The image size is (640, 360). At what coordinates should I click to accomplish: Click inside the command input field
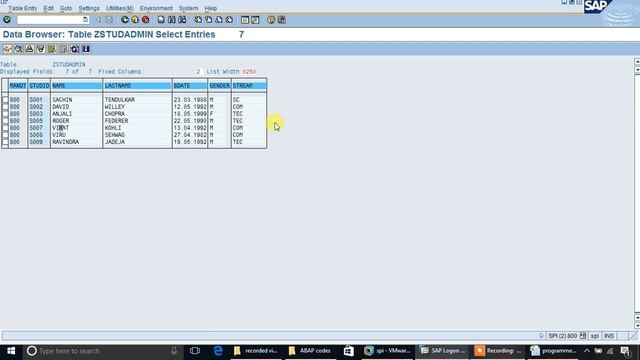point(49,20)
